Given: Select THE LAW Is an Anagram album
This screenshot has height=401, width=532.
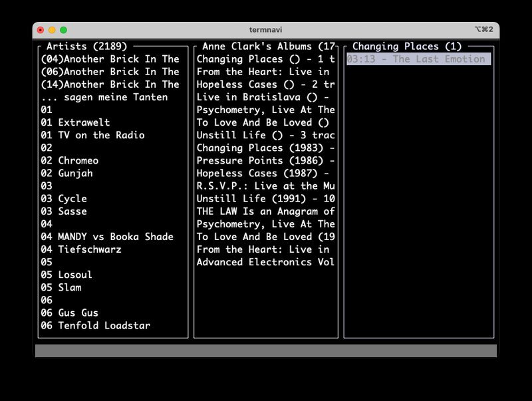Looking at the screenshot, I should coord(265,211).
